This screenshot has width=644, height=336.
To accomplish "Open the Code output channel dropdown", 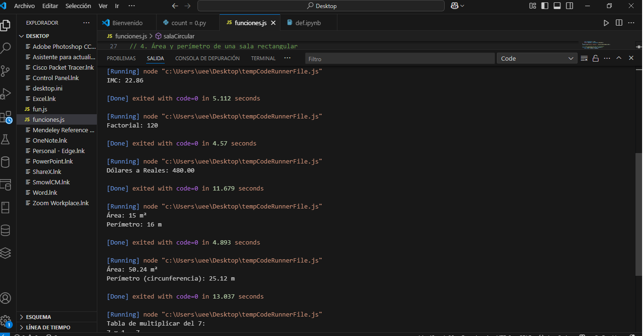I will point(537,58).
